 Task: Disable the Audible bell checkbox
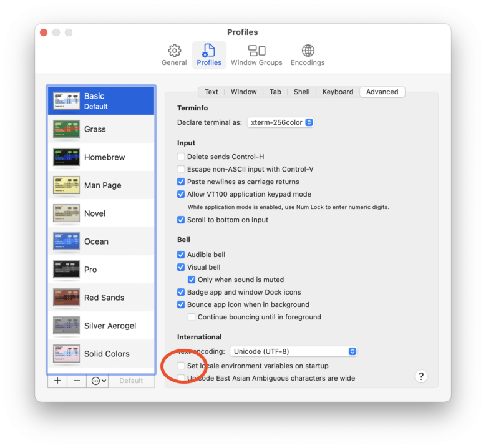(x=181, y=255)
